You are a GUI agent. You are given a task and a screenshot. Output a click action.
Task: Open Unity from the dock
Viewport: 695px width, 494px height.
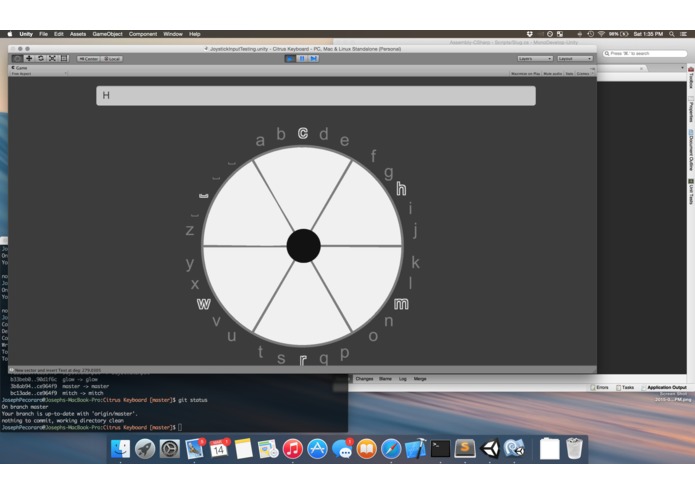tap(490, 449)
